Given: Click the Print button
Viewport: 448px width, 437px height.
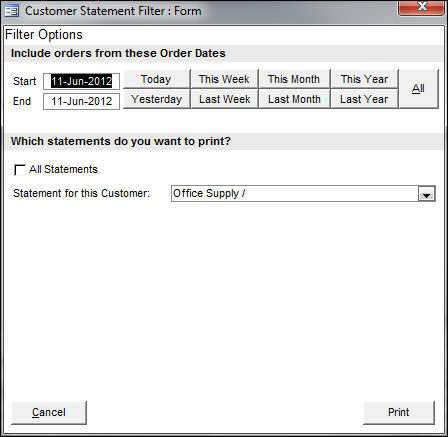Looking at the screenshot, I should (x=399, y=413).
